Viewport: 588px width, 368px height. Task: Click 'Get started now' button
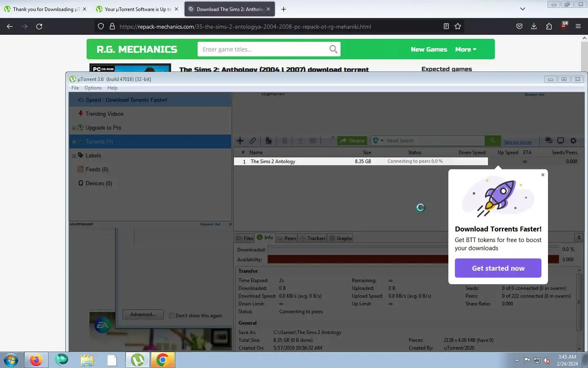498,268
